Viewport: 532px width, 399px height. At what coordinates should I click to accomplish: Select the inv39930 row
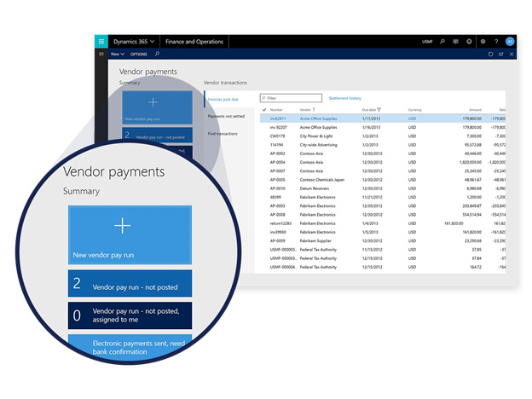[x=383, y=232]
